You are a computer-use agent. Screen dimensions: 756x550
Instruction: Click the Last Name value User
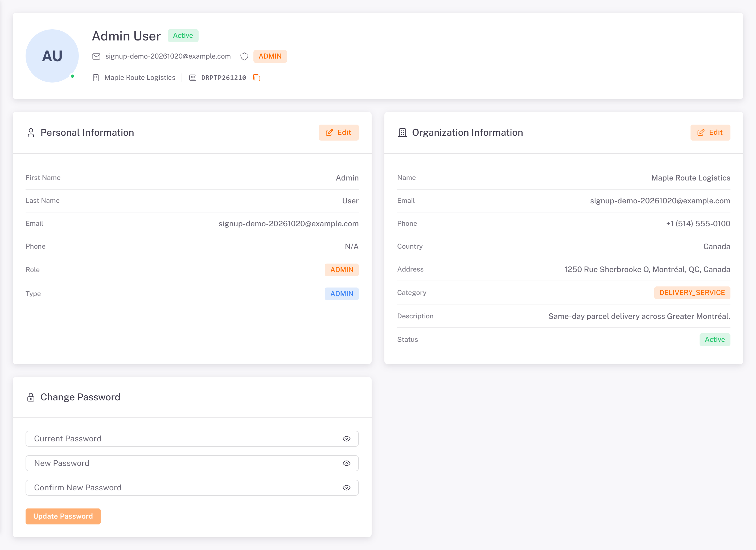(350, 201)
